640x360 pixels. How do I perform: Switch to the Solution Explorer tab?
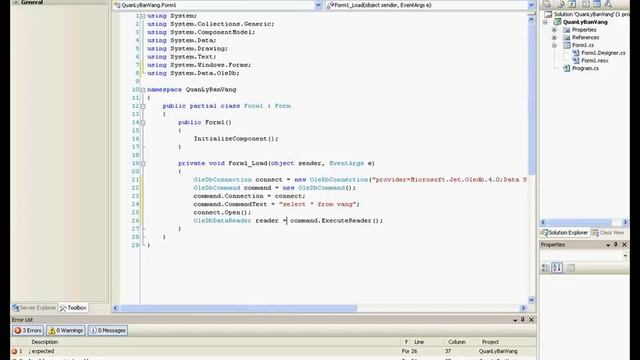564,233
